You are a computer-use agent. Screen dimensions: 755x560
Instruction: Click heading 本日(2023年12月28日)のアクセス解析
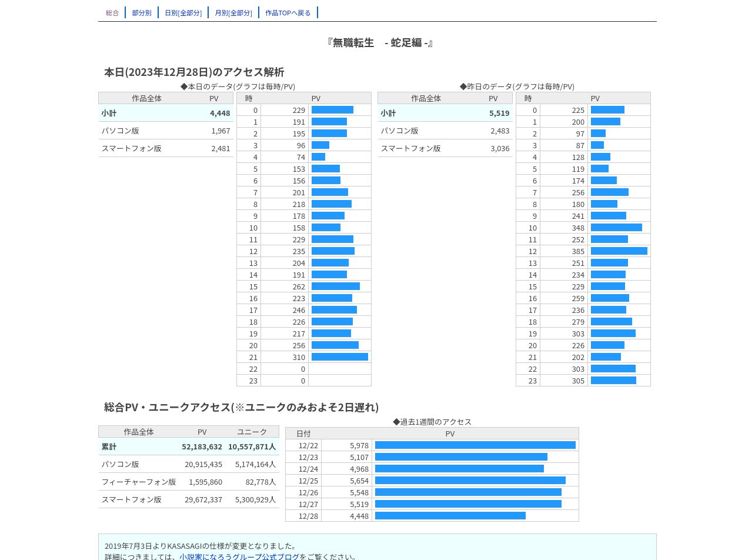click(194, 72)
